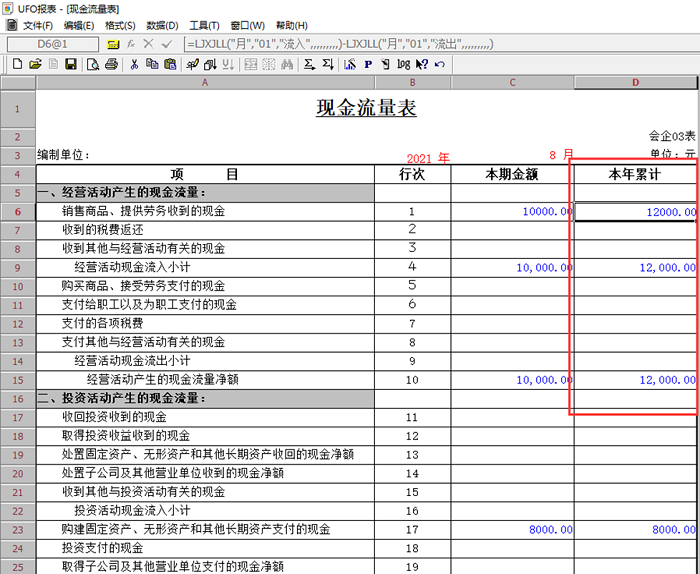Click cell C6 showing 10000.00

click(x=512, y=212)
